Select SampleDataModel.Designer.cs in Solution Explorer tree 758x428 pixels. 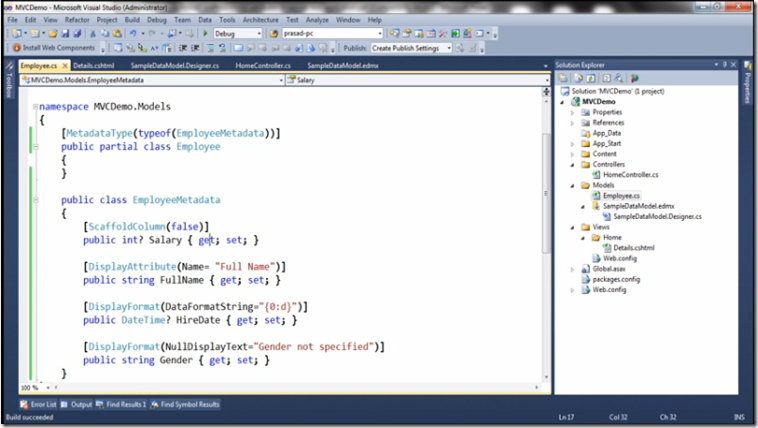click(x=657, y=217)
